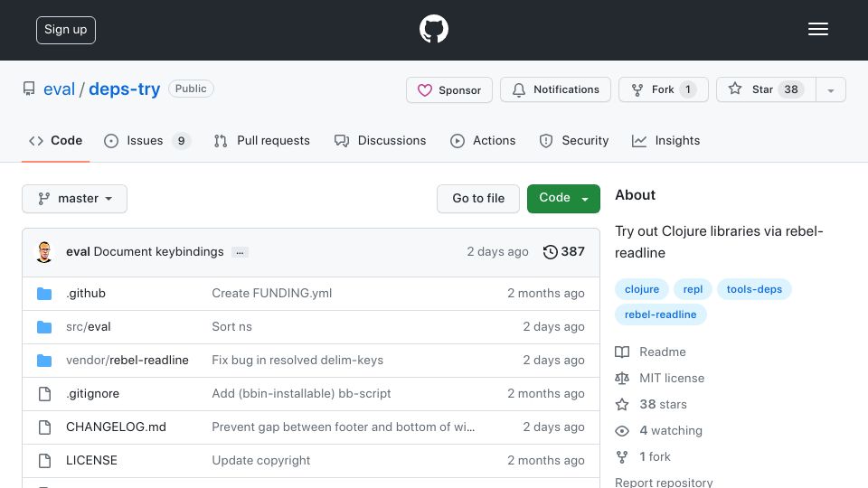Open the vendor/rebel-readline folder

point(127,361)
